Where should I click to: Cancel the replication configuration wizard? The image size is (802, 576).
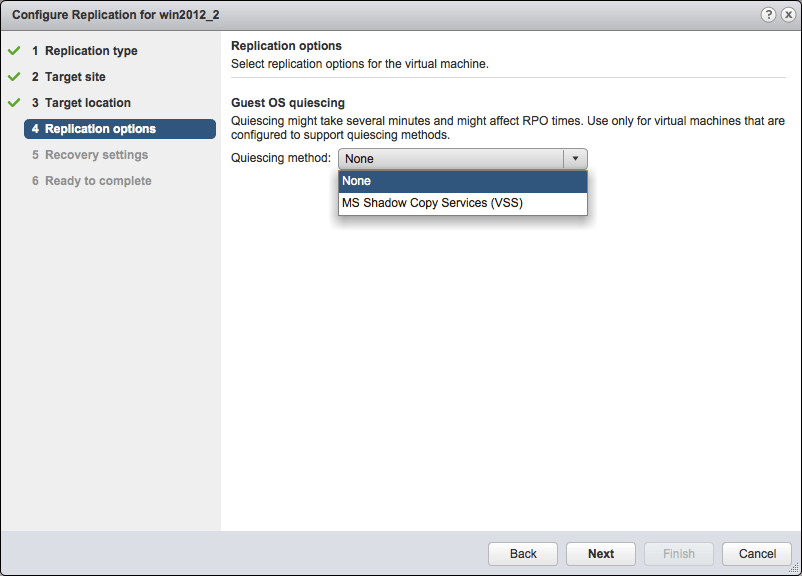757,553
